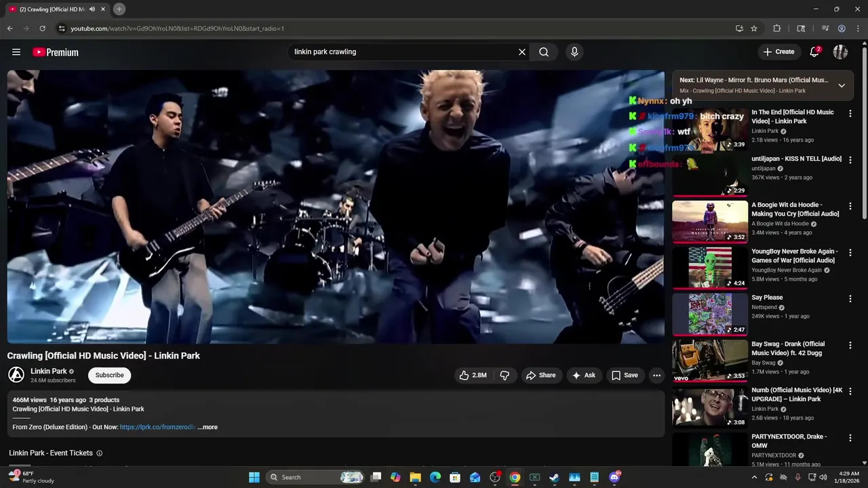Click the Create button

[x=778, y=52]
